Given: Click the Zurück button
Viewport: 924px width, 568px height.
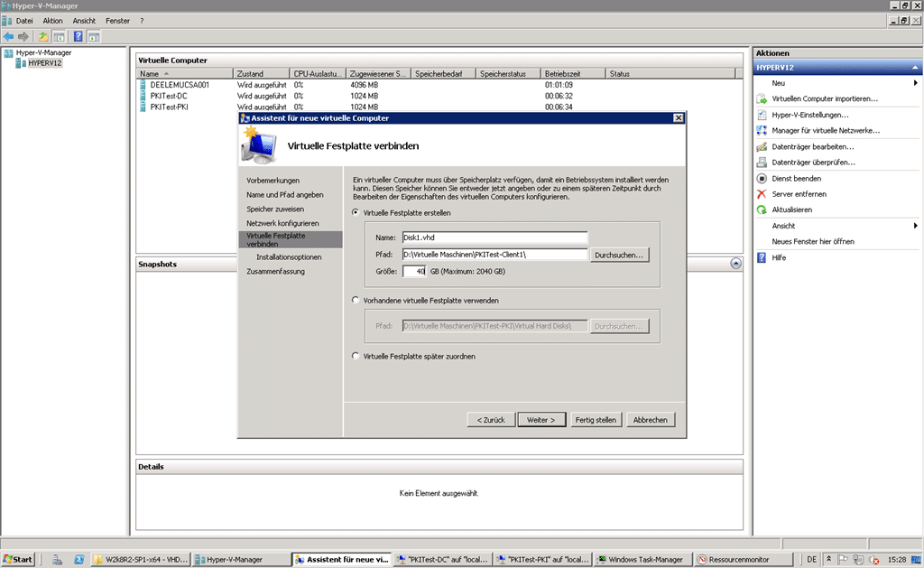Looking at the screenshot, I should click(491, 420).
